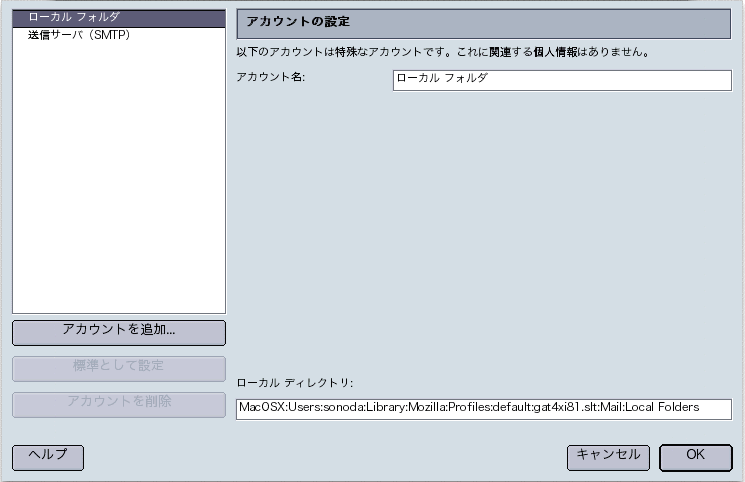
Task: Select 送信サーバ (SMTP) in account list
Action: [119, 35]
